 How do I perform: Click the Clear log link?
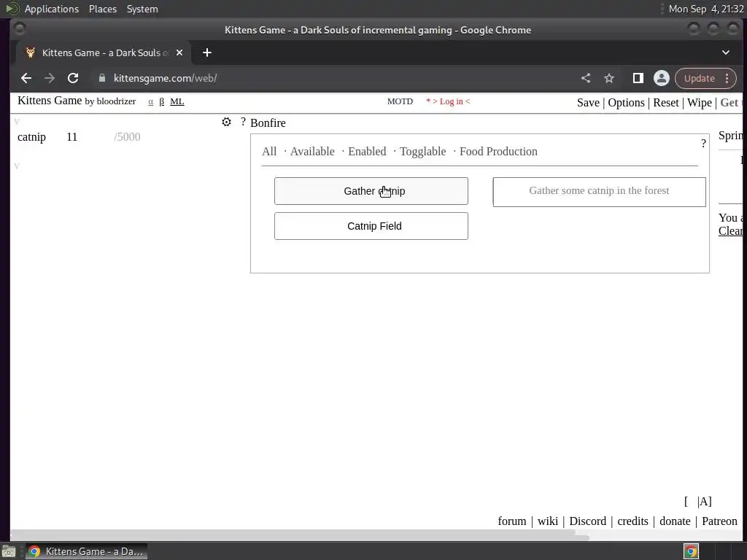pyautogui.click(x=731, y=231)
